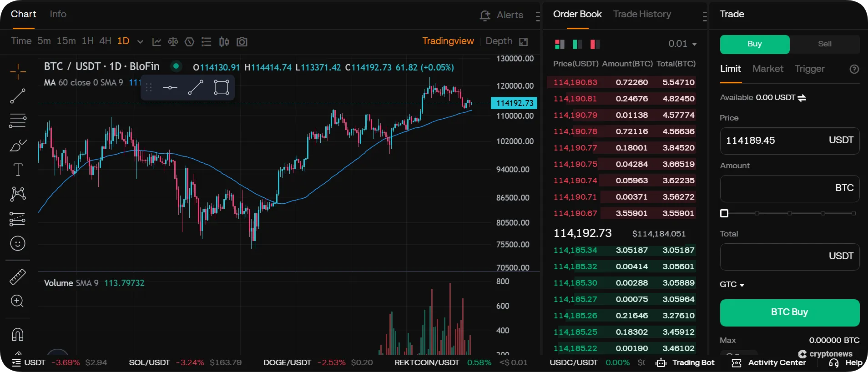
Task: Take a chart snapshot with camera icon
Action: coord(242,42)
